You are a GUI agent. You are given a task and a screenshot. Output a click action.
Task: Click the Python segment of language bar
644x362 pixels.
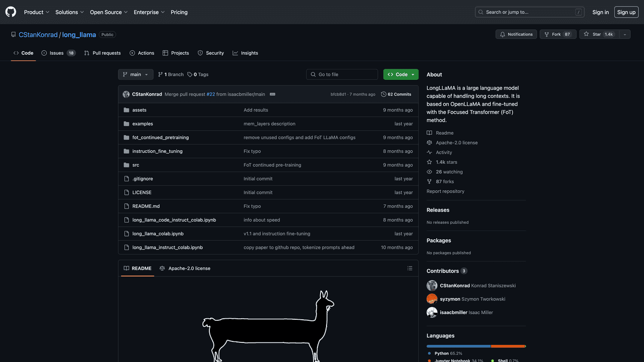tap(458, 346)
